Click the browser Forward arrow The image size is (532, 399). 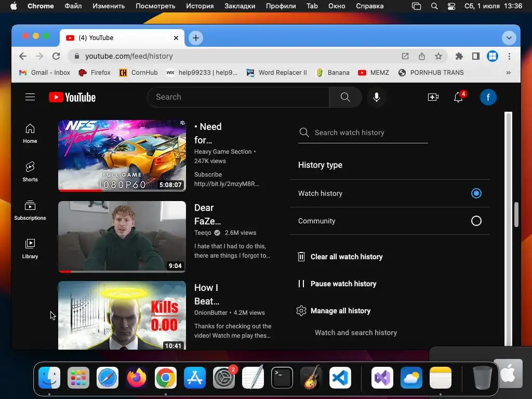(x=39, y=56)
